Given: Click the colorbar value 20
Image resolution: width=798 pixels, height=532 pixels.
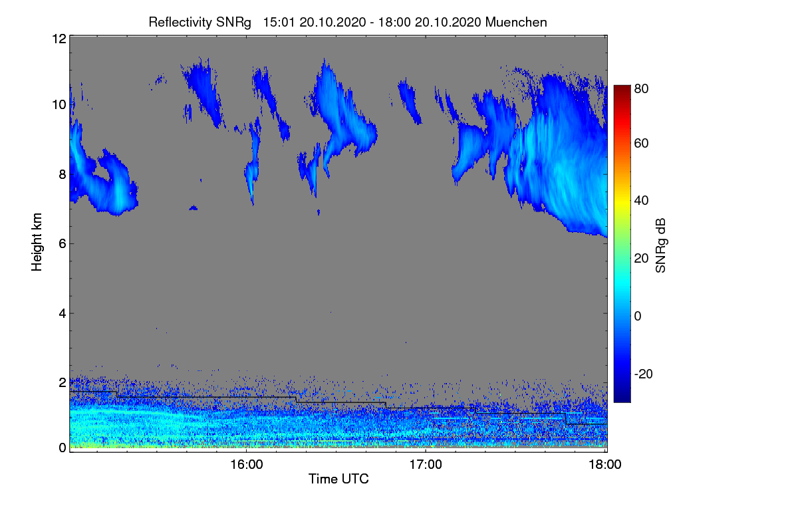Looking at the screenshot, I should (x=641, y=258).
